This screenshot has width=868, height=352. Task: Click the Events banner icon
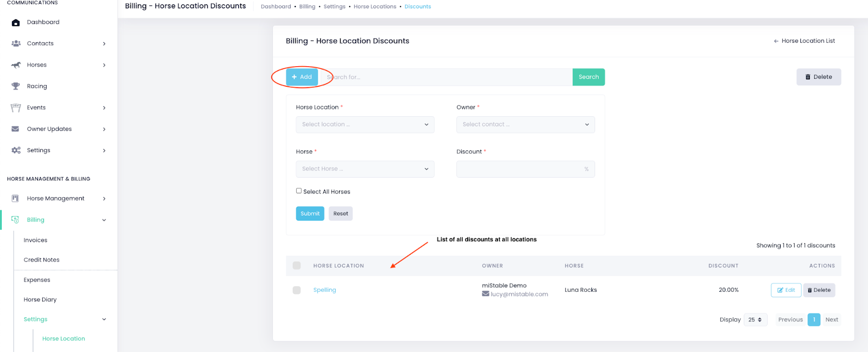tap(16, 108)
